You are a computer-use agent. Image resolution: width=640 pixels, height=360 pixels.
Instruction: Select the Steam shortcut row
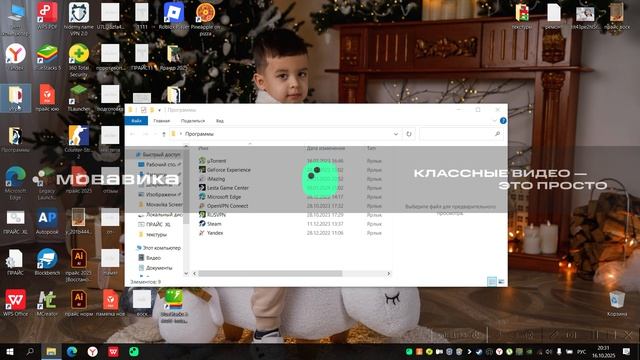click(x=291, y=224)
